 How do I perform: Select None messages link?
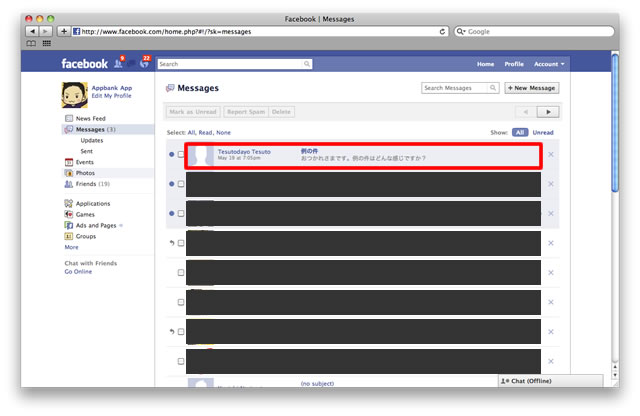(x=223, y=132)
